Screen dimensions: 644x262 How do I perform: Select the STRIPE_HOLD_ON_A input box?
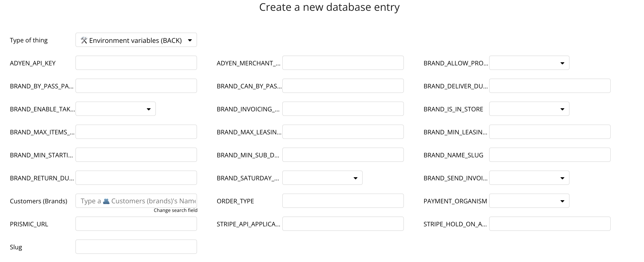(549, 224)
